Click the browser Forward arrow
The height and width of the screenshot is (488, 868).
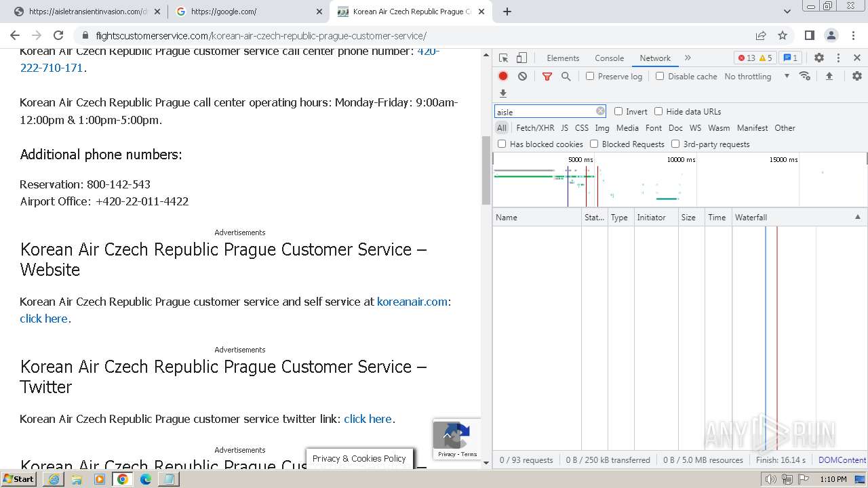(37, 35)
